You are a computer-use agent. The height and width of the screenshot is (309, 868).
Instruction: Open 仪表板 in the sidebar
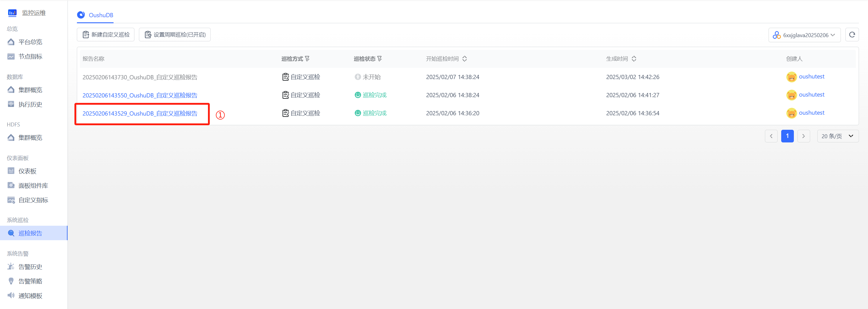click(x=27, y=171)
